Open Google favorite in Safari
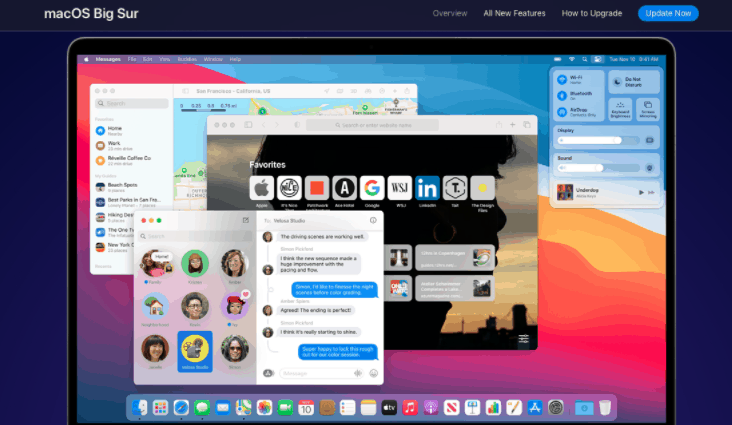Screen dimensions: 732x425 (372, 188)
